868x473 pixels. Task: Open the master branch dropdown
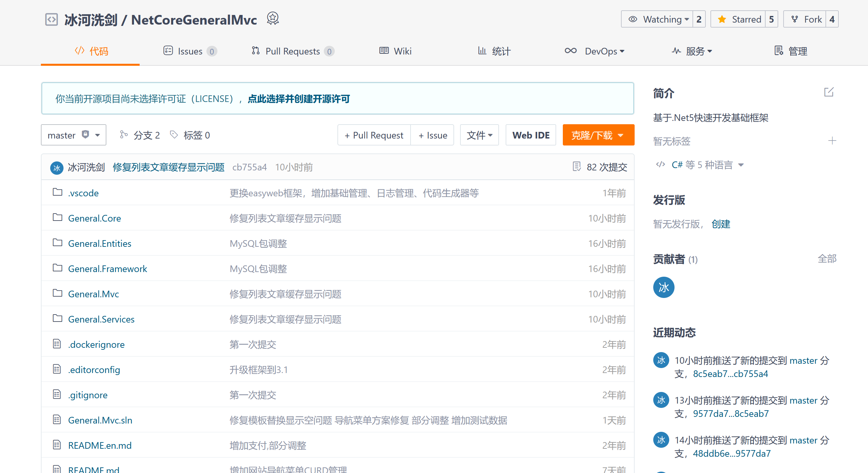[73, 135]
